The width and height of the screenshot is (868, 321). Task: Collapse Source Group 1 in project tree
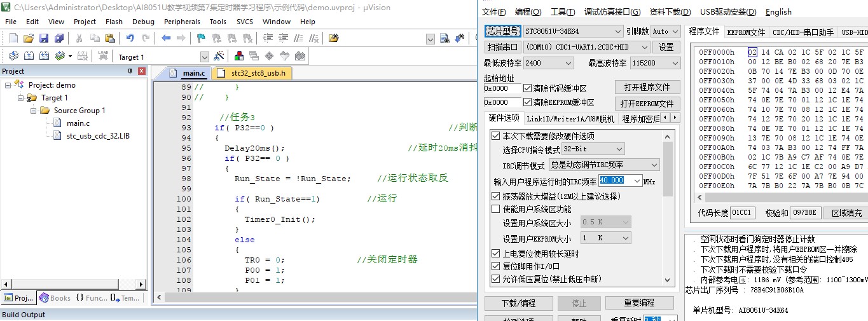(x=34, y=111)
